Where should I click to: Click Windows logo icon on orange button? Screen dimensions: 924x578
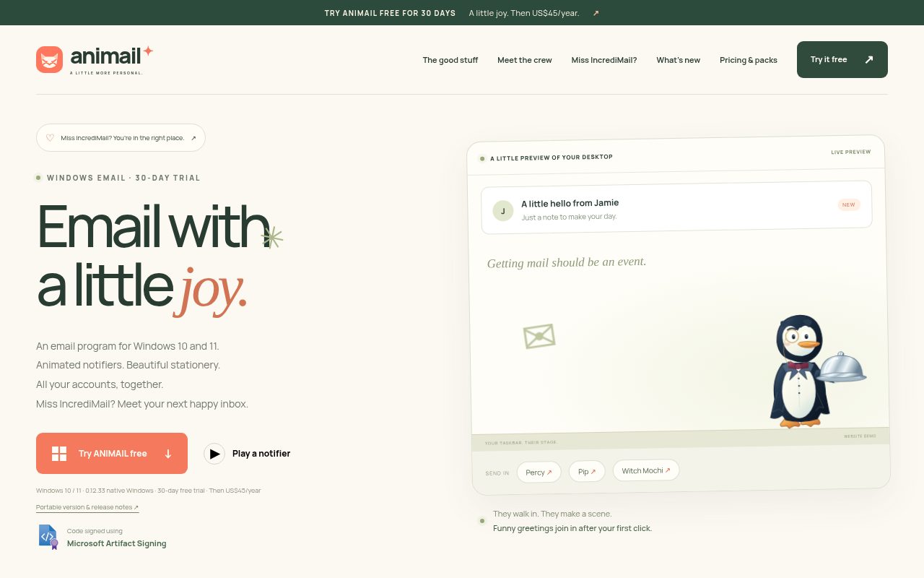[x=59, y=454]
